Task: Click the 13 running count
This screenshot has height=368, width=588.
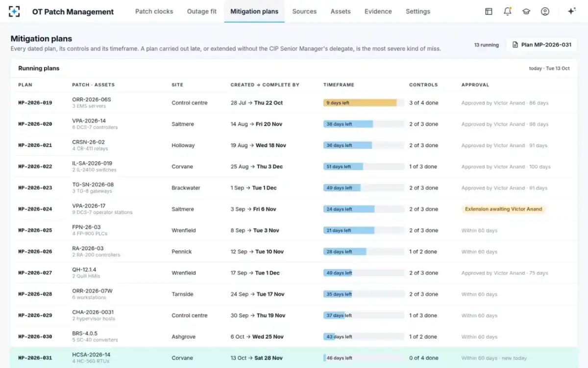Action: (x=487, y=45)
